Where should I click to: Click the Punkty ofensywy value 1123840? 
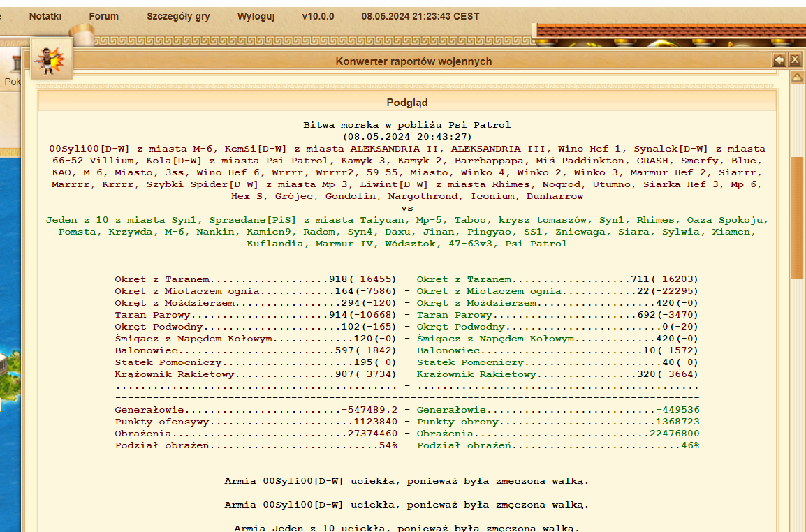376,422
